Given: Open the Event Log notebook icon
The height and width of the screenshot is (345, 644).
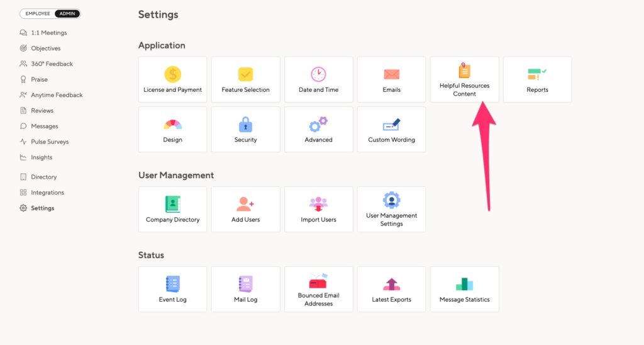Looking at the screenshot, I should 172,284.
